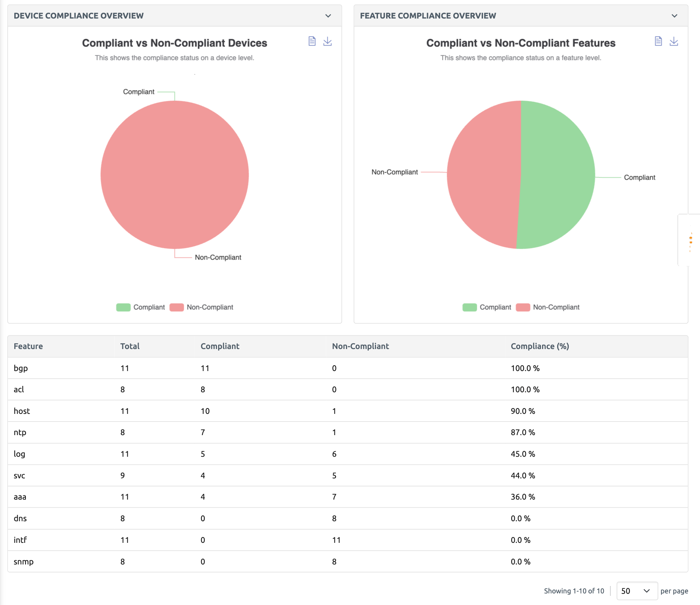700x605 pixels.
Task: Open data table view for feature chart
Action: coord(658,41)
